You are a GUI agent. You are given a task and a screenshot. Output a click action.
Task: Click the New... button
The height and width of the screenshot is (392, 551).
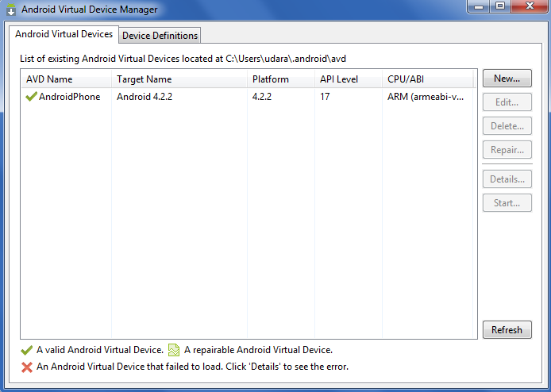[507, 79]
